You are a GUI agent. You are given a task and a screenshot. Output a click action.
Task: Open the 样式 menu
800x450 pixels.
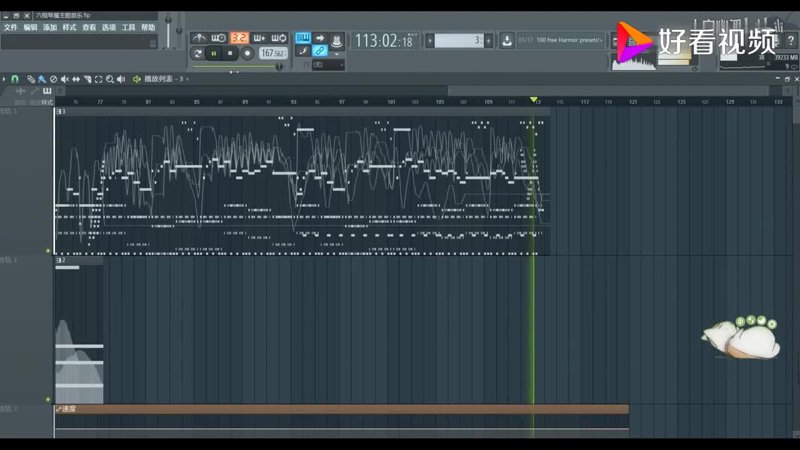pyautogui.click(x=69, y=28)
